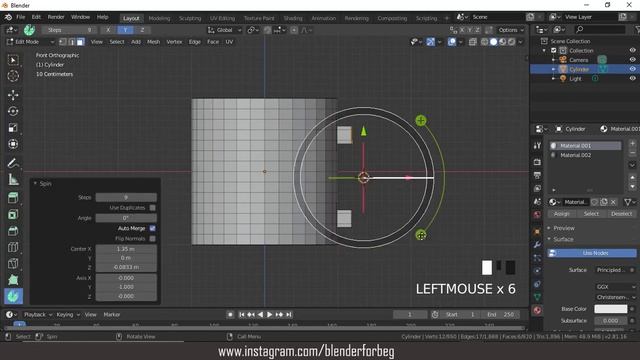Select the Poly Build tool

(13, 280)
